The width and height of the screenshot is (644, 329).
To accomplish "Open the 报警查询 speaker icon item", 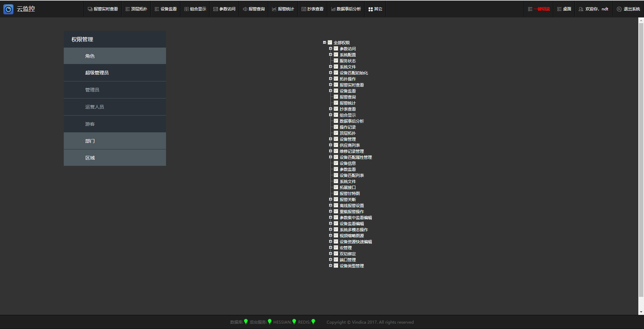I will pyautogui.click(x=254, y=9).
